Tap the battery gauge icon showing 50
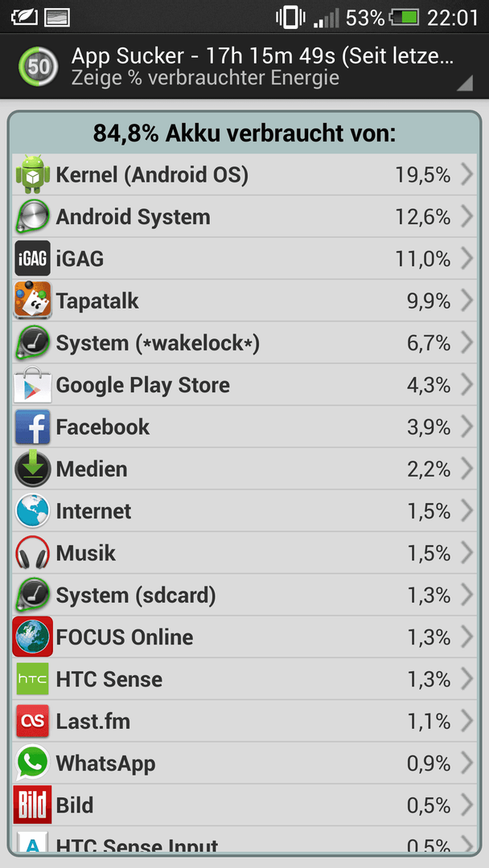Viewport: 489px width, 868px height. point(39,67)
